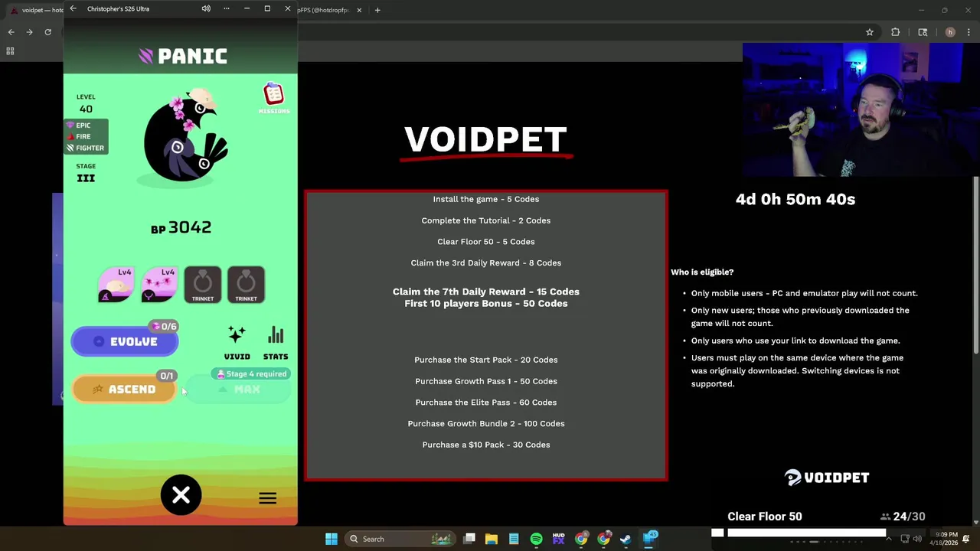The height and width of the screenshot is (551, 980).
Task: Open the Missions clipboard icon
Action: point(274,98)
